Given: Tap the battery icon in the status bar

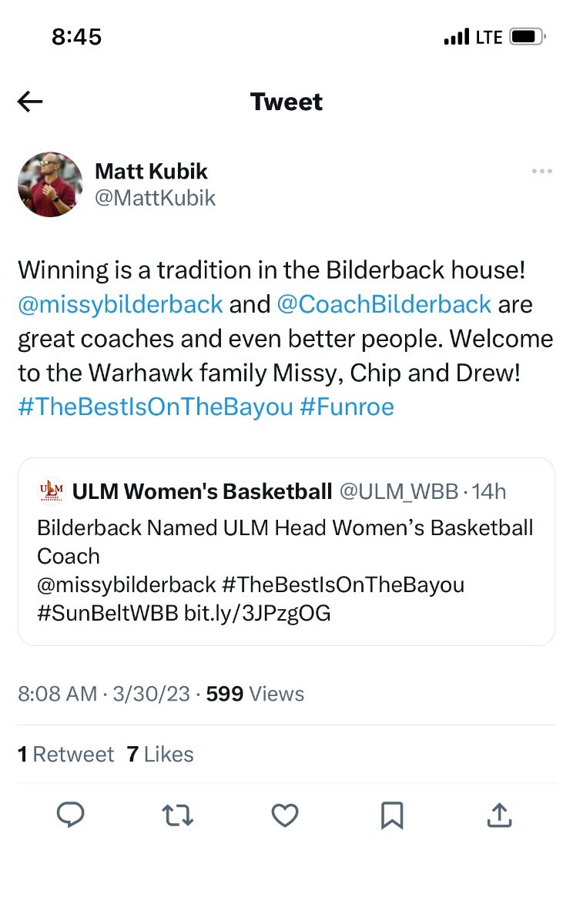Looking at the screenshot, I should [x=528, y=36].
